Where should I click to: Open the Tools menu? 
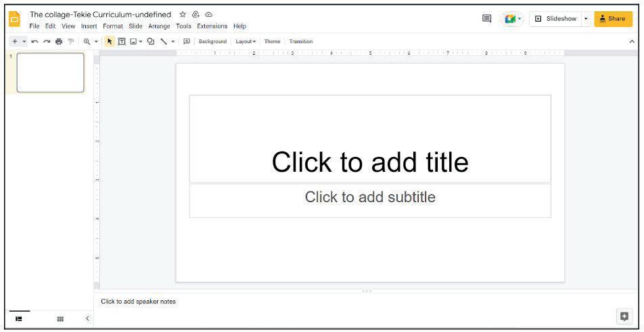click(183, 26)
